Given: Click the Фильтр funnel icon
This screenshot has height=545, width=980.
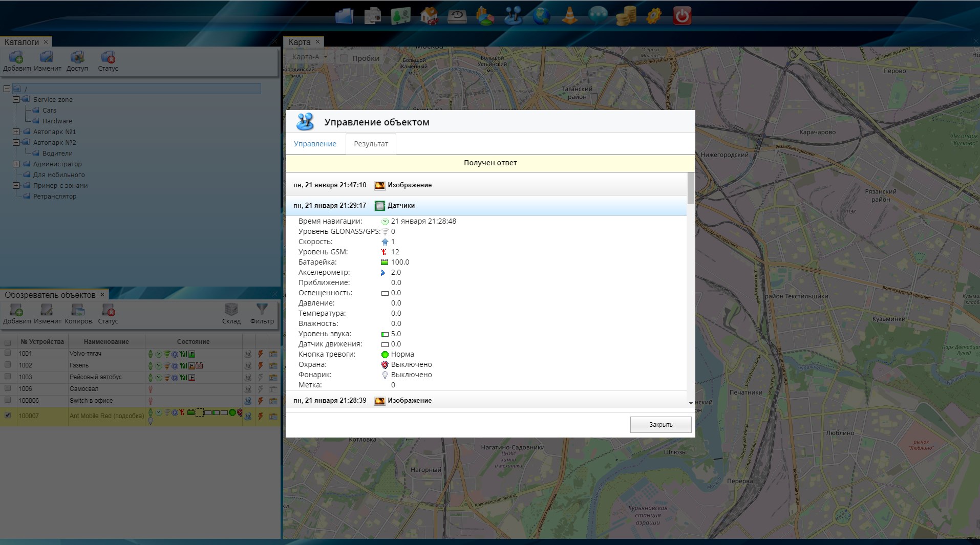Looking at the screenshot, I should point(262,310).
